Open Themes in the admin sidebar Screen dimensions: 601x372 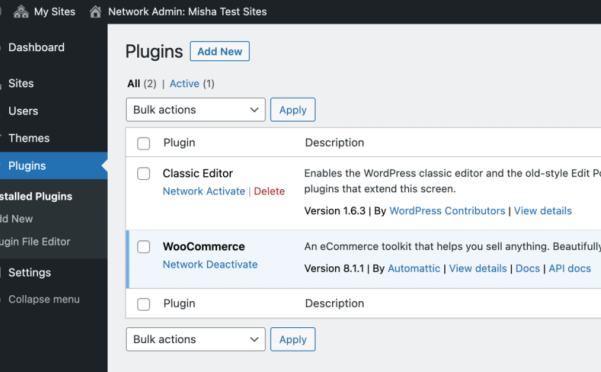click(29, 138)
